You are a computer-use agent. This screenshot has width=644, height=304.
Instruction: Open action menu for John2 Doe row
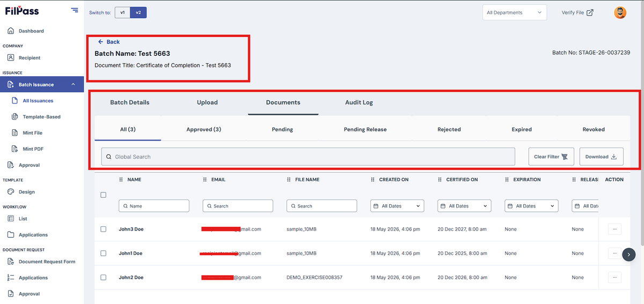pos(614,277)
